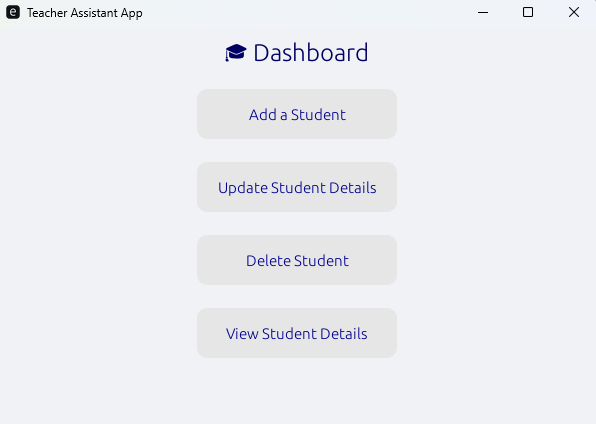Open the Add a Student form
Viewport: 596px width, 424px height.
coord(297,114)
